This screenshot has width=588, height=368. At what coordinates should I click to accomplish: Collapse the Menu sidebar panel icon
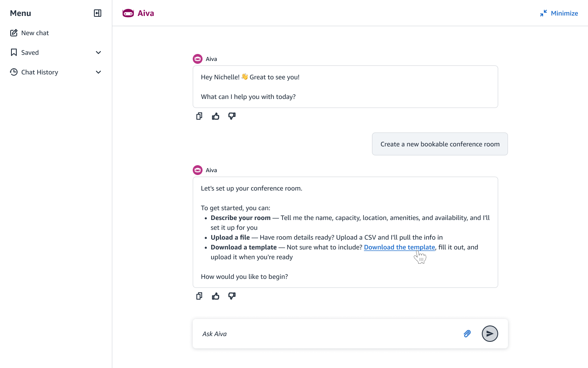(x=98, y=13)
